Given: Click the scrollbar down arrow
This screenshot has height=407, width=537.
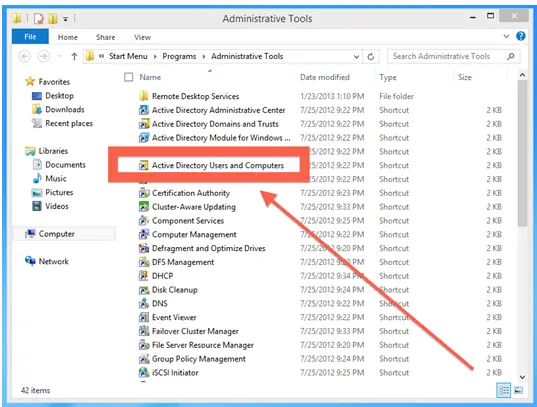Looking at the screenshot, I should 522,377.
